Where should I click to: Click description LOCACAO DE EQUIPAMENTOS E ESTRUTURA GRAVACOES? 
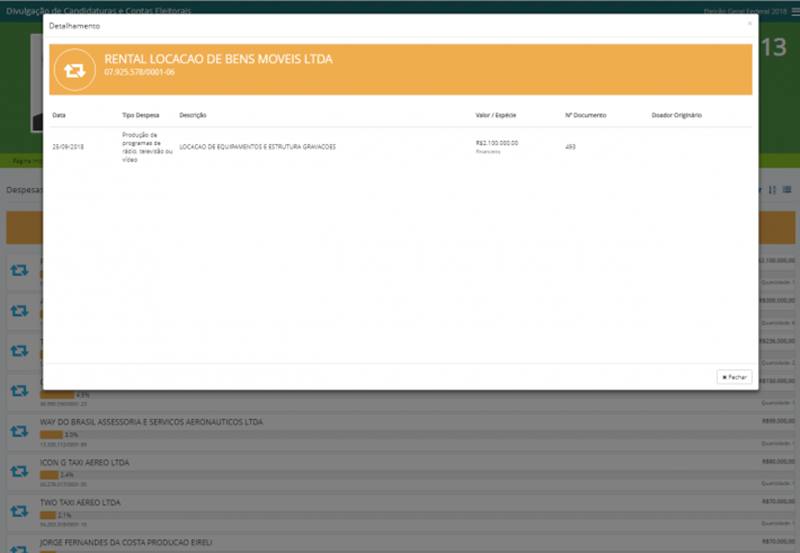258,147
